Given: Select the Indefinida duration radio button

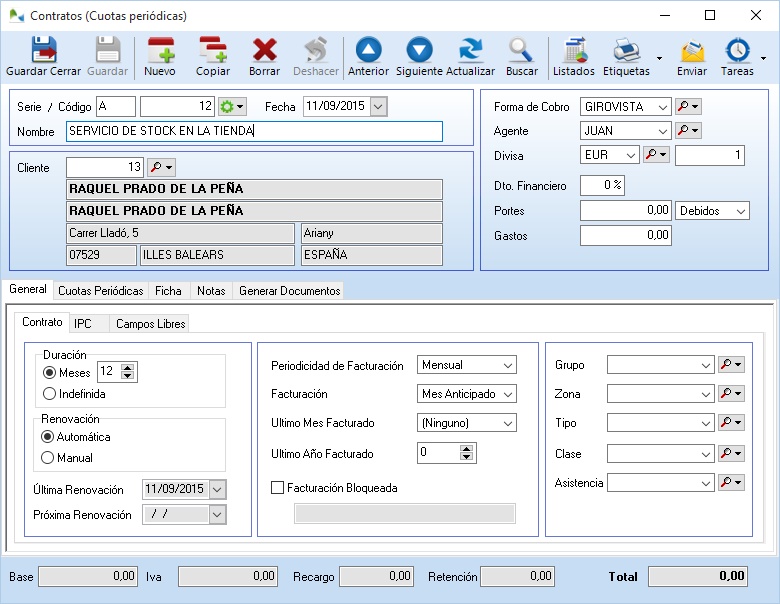Looking at the screenshot, I should coord(49,394).
